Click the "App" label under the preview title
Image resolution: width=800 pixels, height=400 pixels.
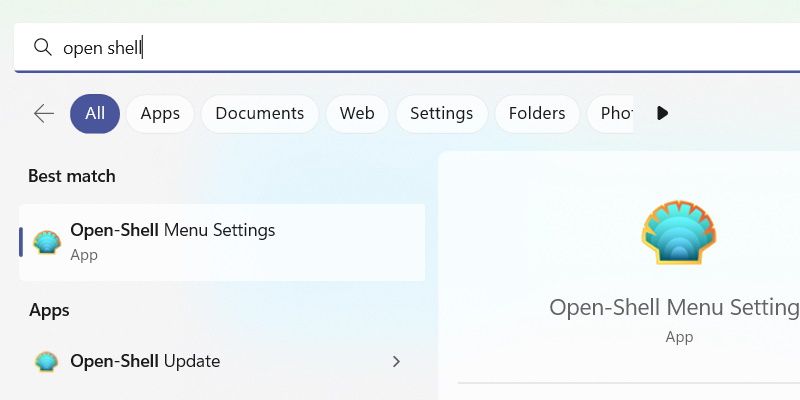[x=679, y=337]
